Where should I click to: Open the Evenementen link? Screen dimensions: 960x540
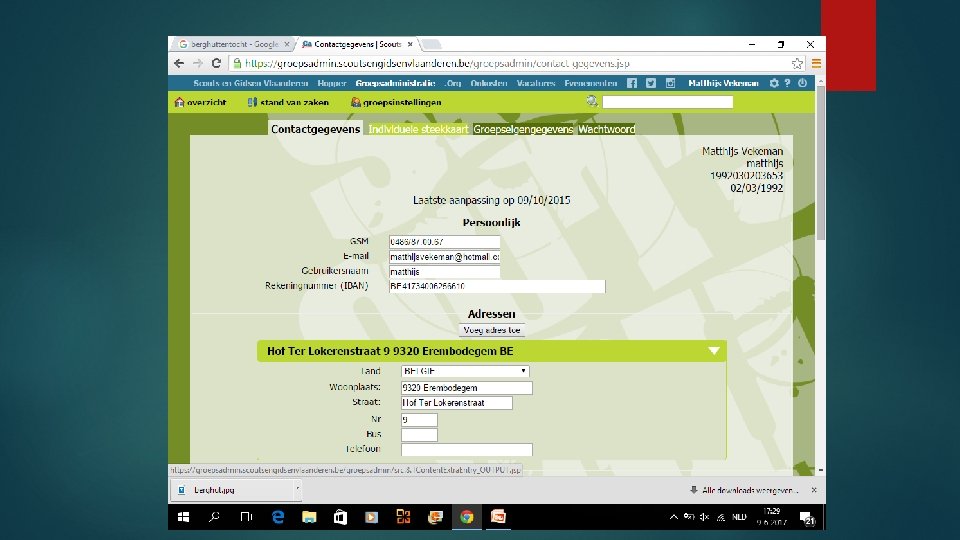click(x=591, y=83)
